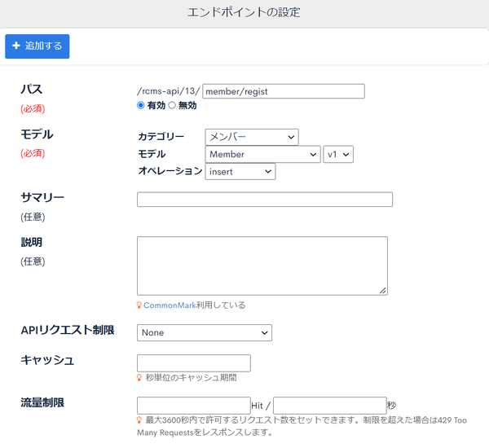The width and height of the screenshot is (489, 448).
Task: Select the 有効 radio button
Action: 141,105
